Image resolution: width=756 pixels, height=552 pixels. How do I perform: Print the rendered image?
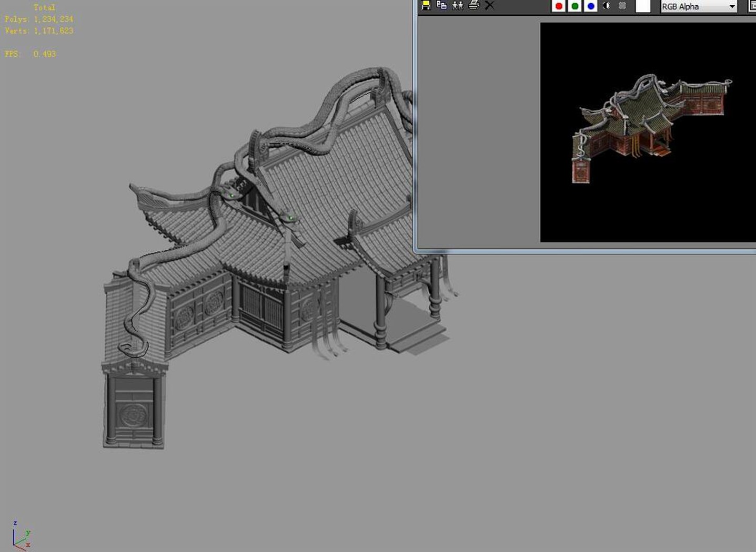[473, 5]
